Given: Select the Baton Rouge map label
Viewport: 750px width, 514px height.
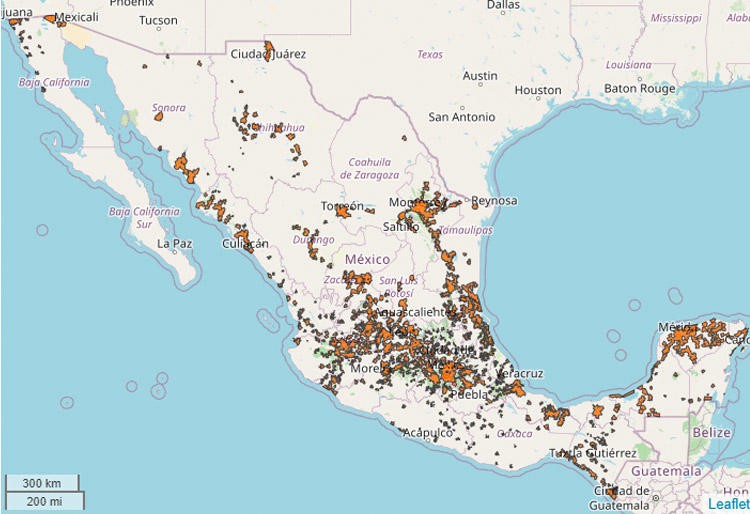Looking at the screenshot, I should point(641,89).
